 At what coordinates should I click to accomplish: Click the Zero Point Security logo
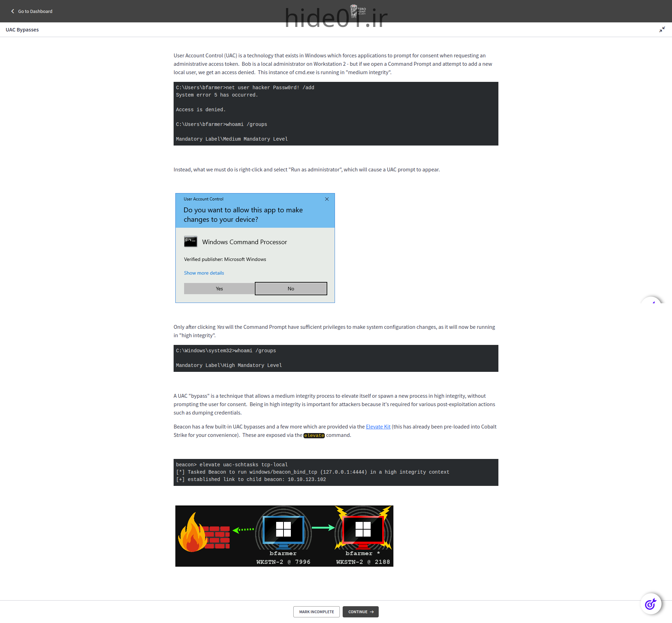pyautogui.click(x=358, y=11)
